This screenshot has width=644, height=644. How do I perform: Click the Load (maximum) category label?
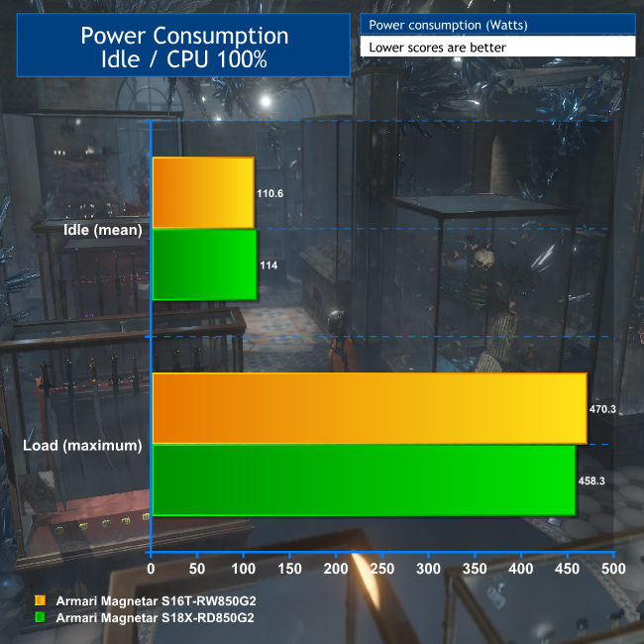(82, 446)
